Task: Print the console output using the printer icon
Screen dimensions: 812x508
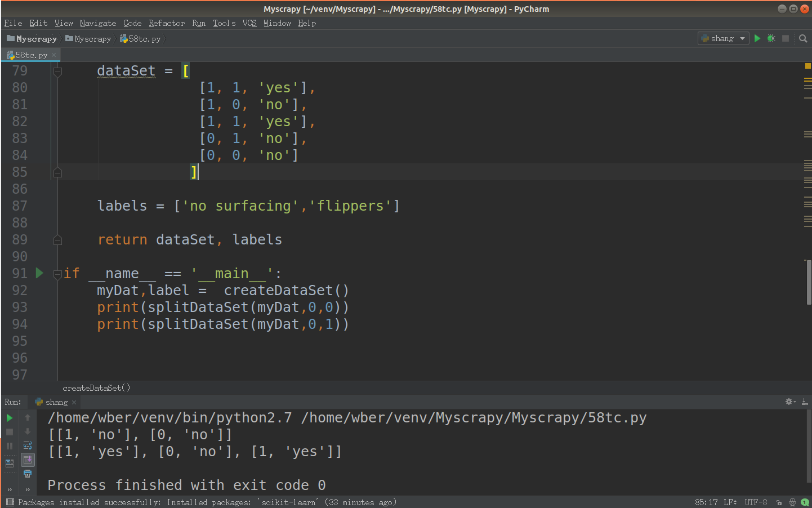Action: tap(28, 474)
